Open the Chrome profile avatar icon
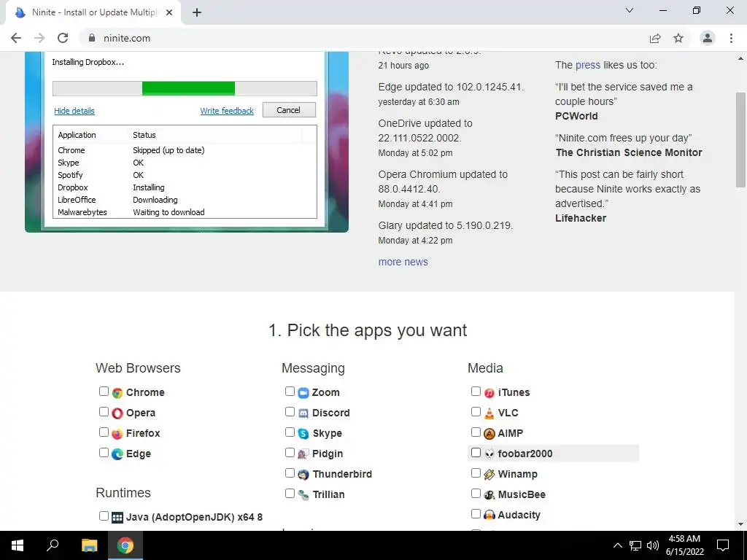747x560 pixels. click(708, 38)
